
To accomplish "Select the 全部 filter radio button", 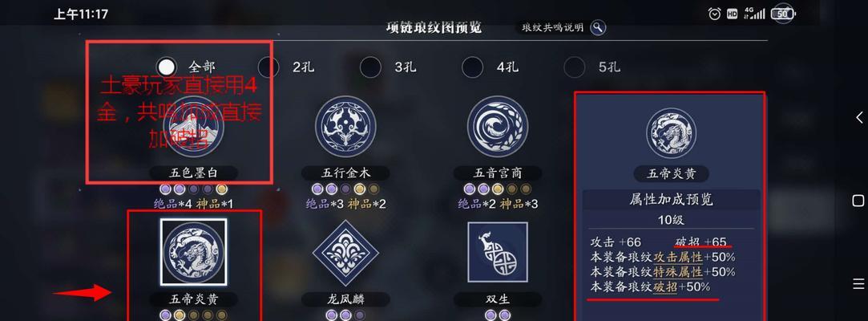I will pos(167,67).
